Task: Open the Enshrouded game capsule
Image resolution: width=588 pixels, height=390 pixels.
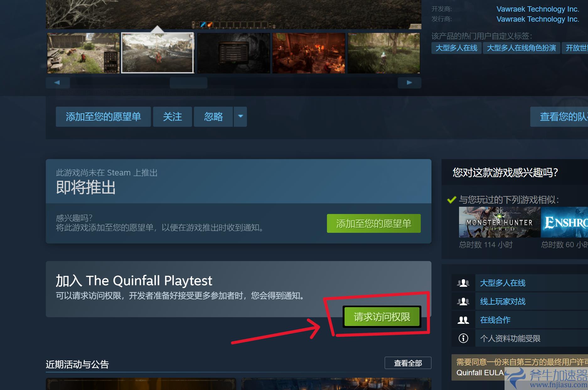Action: click(564, 222)
